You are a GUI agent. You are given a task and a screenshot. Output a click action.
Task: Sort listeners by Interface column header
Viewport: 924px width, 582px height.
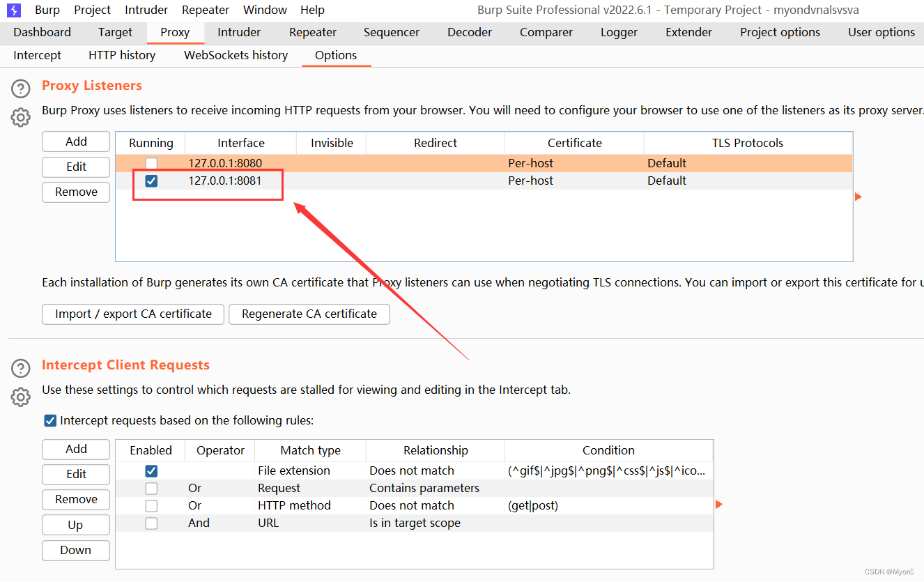pyautogui.click(x=241, y=143)
